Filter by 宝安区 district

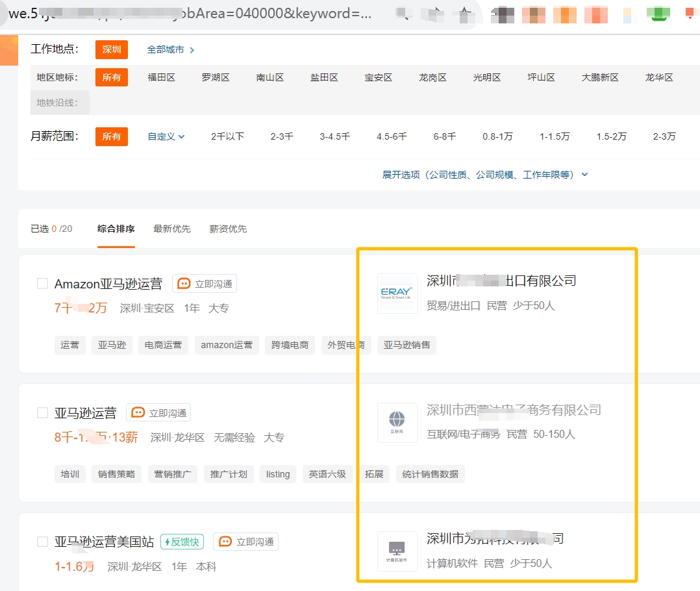(379, 77)
